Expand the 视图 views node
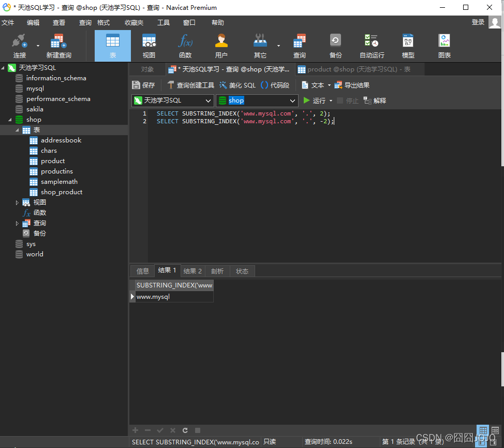 click(18, 203)
